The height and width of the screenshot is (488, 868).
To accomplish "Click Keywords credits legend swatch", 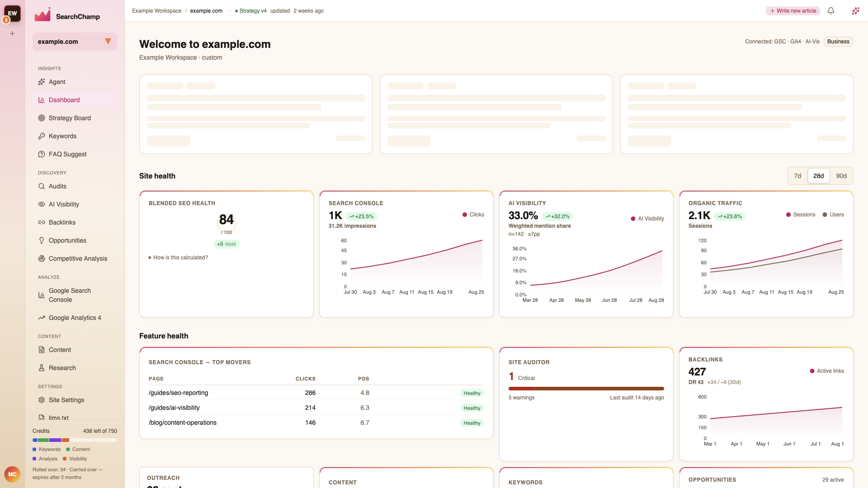I will click(x=34, y=449).
